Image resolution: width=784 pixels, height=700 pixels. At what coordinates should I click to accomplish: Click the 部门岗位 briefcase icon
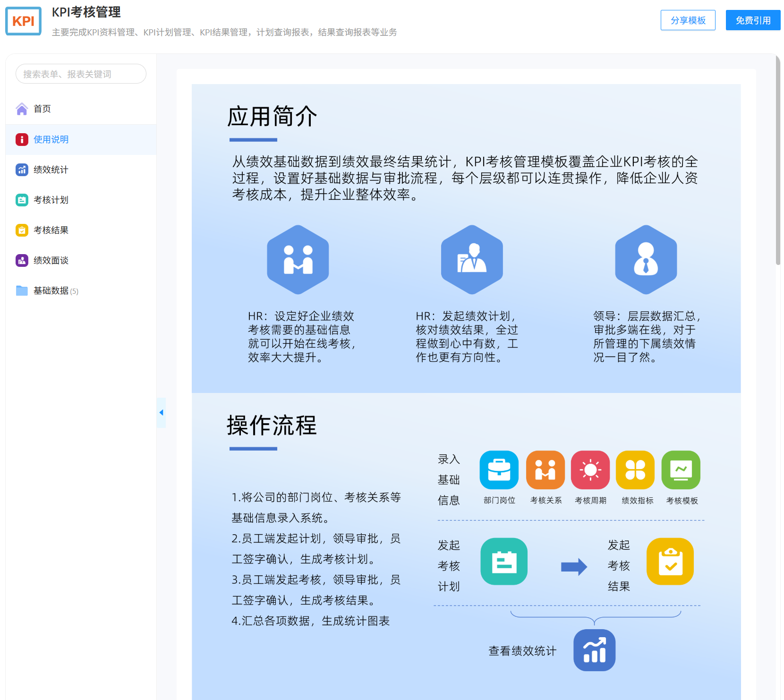point(499,470)
